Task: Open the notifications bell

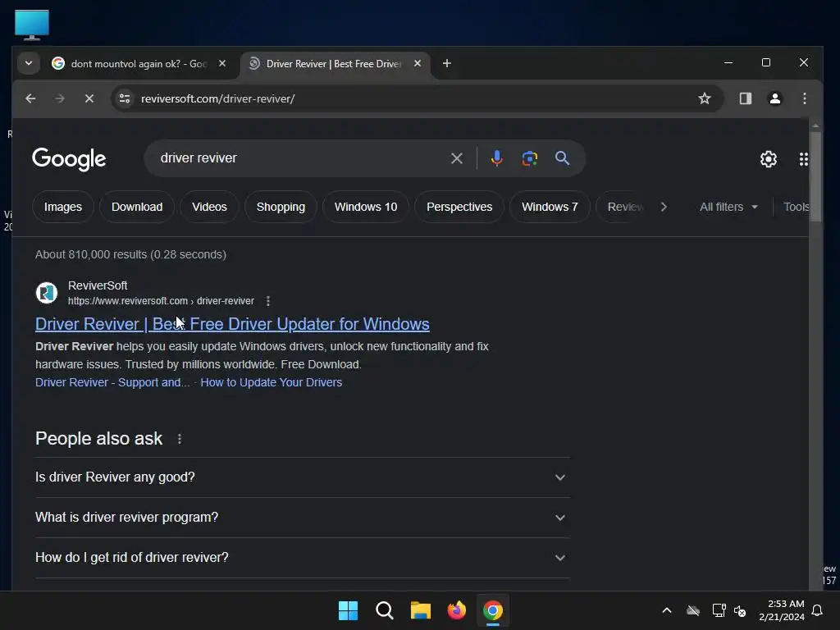Action: 817,610
